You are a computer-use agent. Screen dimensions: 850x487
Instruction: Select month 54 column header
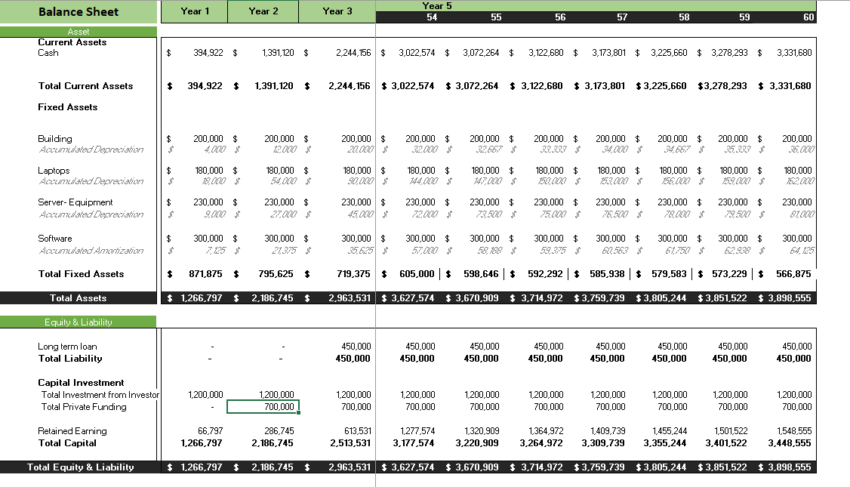(432, 17)
